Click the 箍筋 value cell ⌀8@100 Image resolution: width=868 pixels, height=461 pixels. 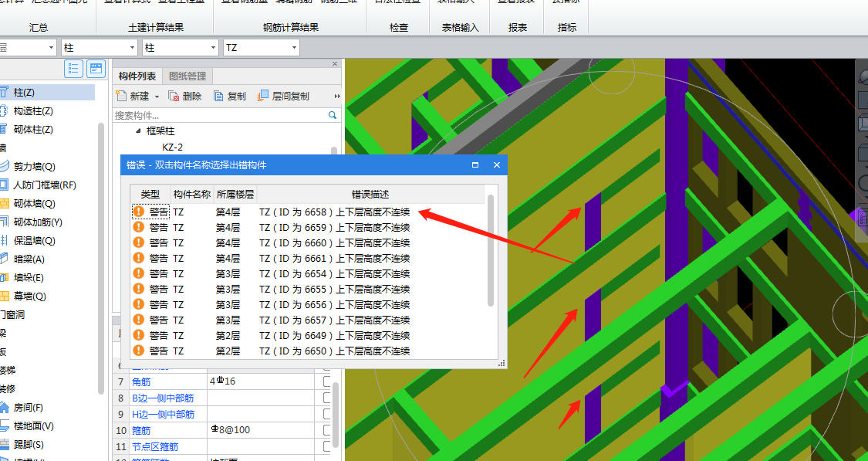[x=261, y=429]
